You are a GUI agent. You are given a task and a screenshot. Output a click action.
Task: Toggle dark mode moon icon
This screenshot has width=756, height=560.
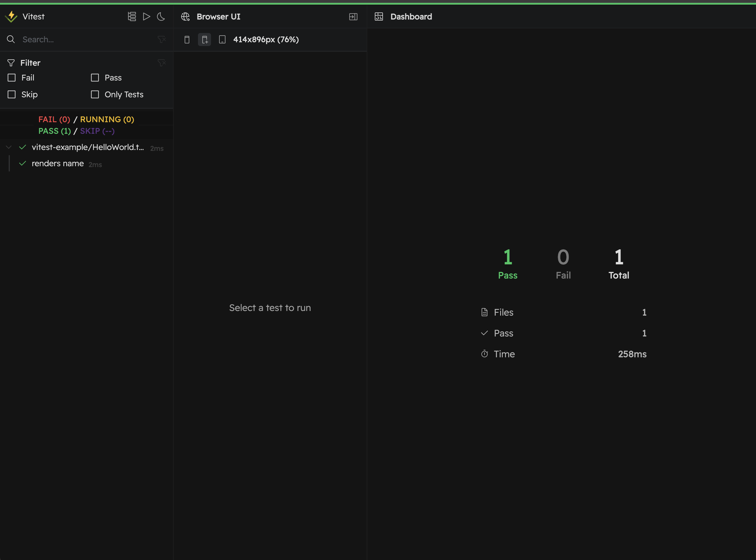pyautogui.click(x=161, y=16)
